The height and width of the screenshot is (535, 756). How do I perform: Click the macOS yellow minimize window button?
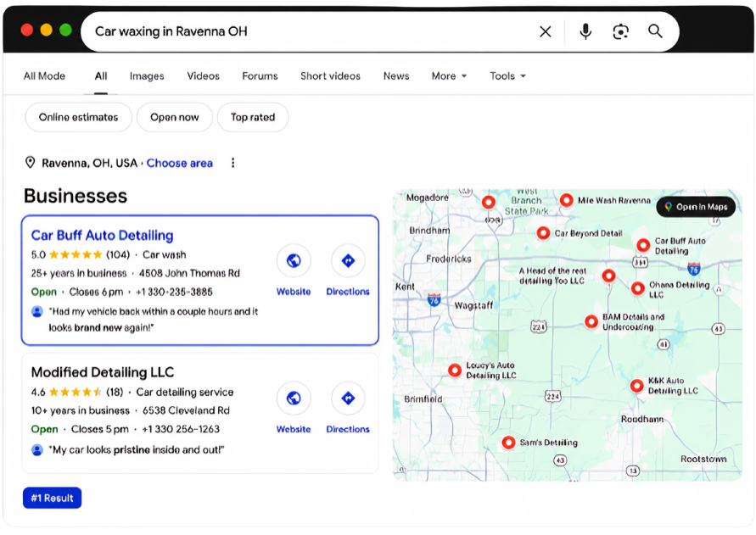point(47,31)
